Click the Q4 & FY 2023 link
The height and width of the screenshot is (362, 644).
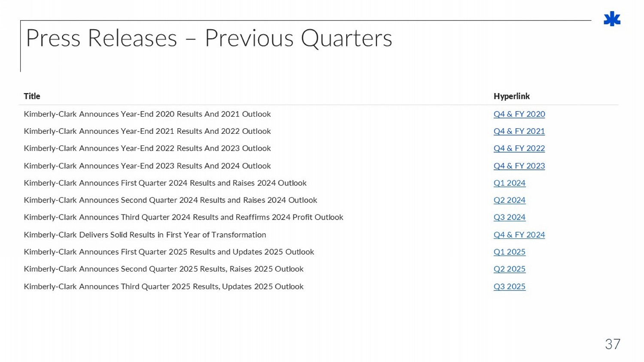(519, 166)
